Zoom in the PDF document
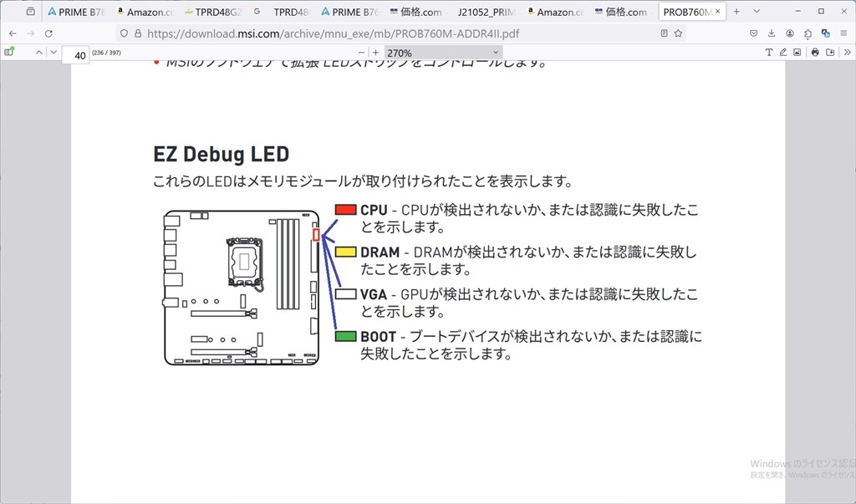 (x=375, y=53)
